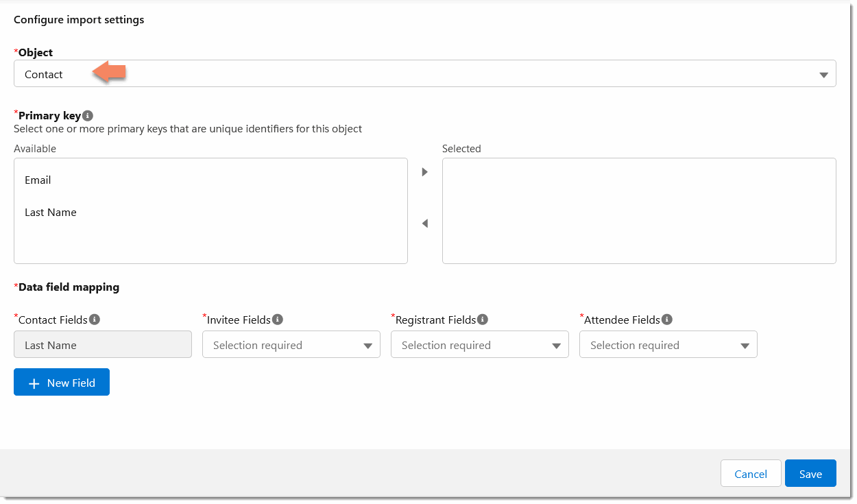This screenshot has height=504, width=857.
Task: Click the left arrow to move fields back
Action: (x=425, y=224)
